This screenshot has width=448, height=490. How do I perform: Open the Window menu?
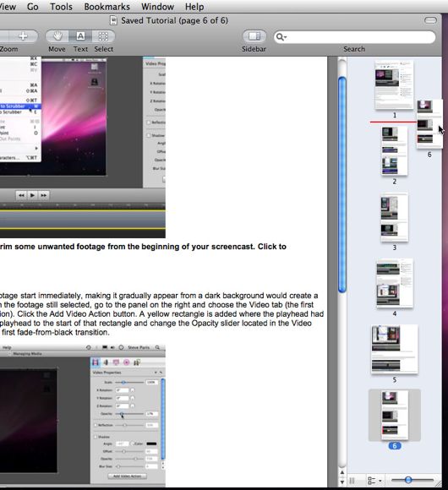pos(157,7)
